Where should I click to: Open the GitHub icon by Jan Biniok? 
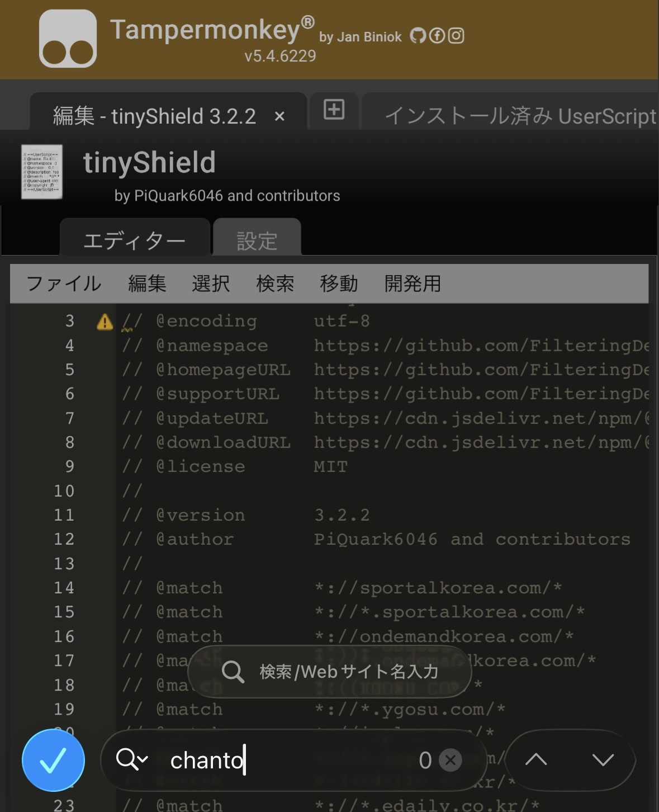tap(418, 36)
